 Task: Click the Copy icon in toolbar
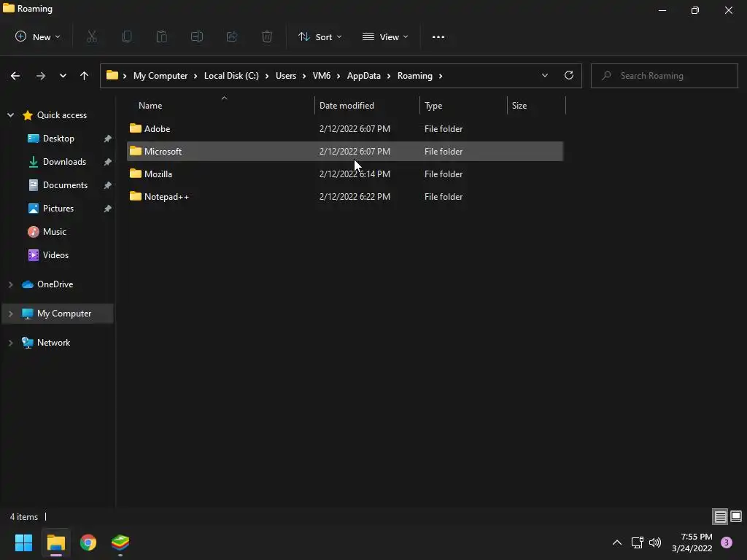[127, 36]
